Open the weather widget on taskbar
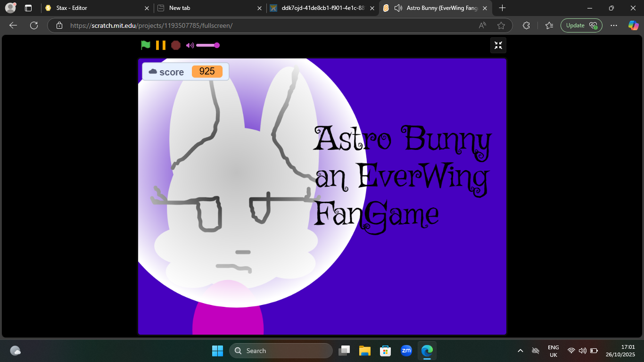644x362 pixels. (16, 351)
